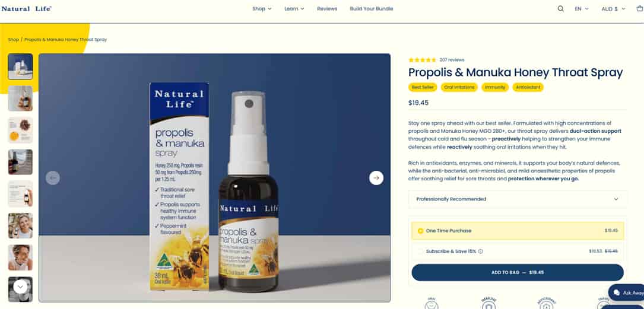Click the five-star rating icons
Viewport: 644px width, 309px height.
422,60
